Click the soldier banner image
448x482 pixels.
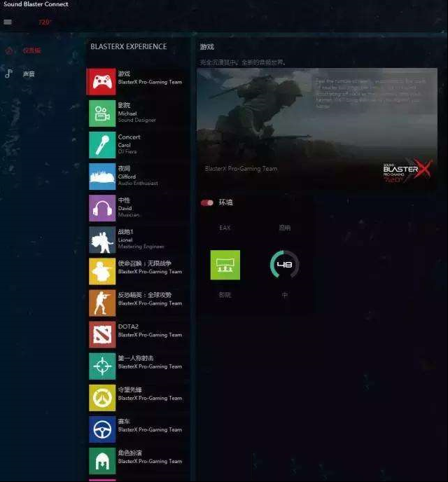[x=317, y=128]
